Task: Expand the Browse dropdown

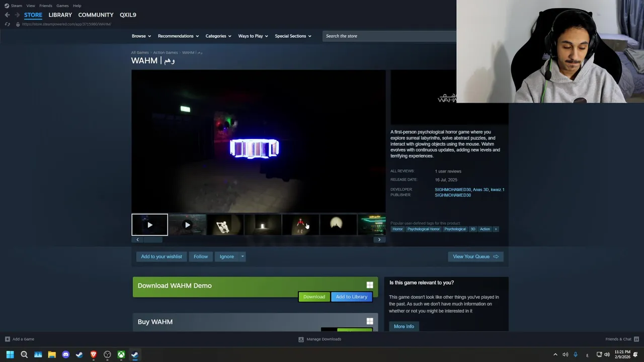Action: 141,36
